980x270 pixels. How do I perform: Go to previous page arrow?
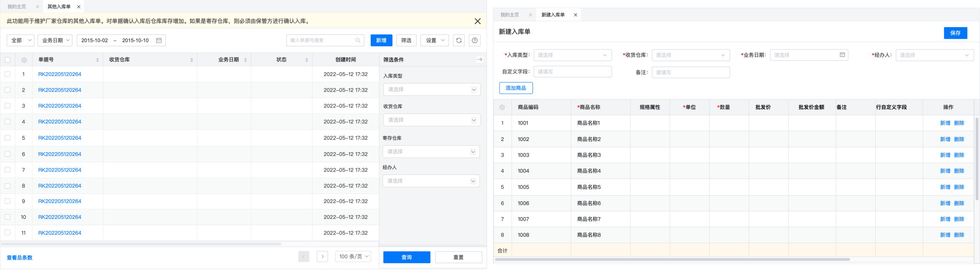click(304, 257)
